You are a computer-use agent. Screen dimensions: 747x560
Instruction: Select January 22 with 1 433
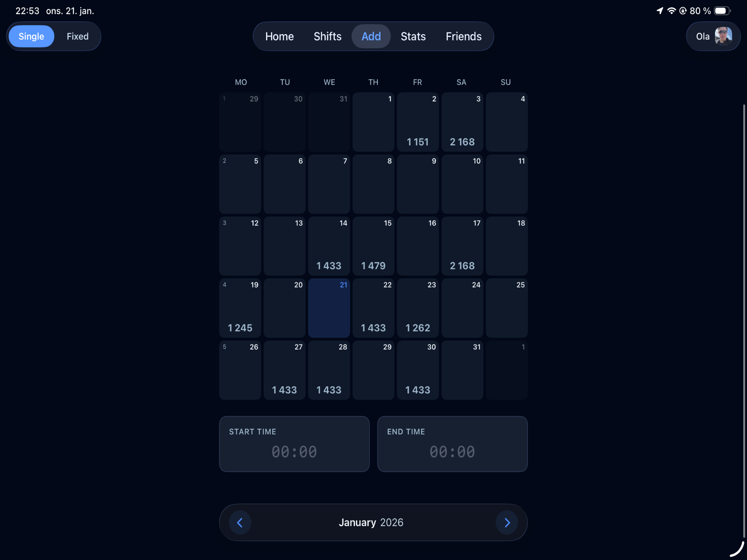pyautogui.click(x=373, y=308)
